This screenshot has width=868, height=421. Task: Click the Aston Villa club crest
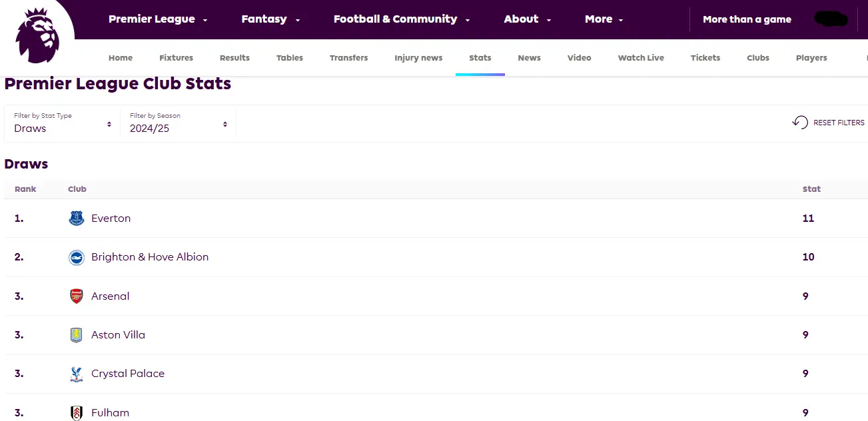click(77, 335)
